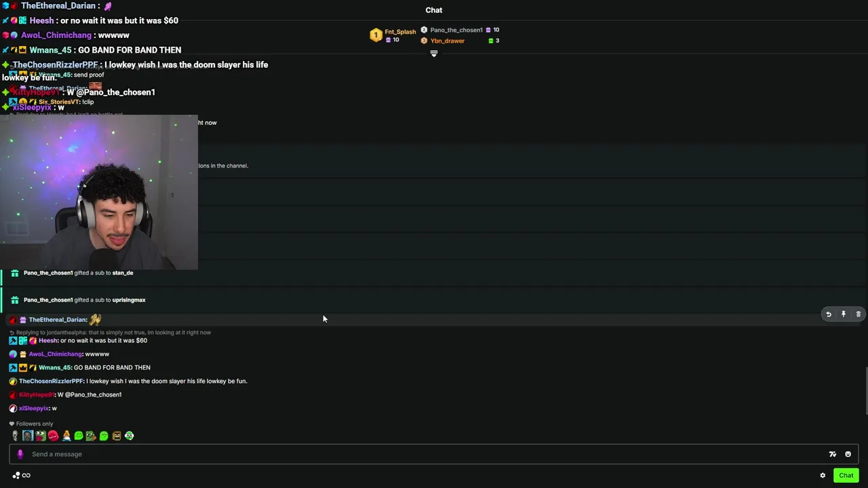Click username KittyHope91 in chat list

[x=37, y=394]
